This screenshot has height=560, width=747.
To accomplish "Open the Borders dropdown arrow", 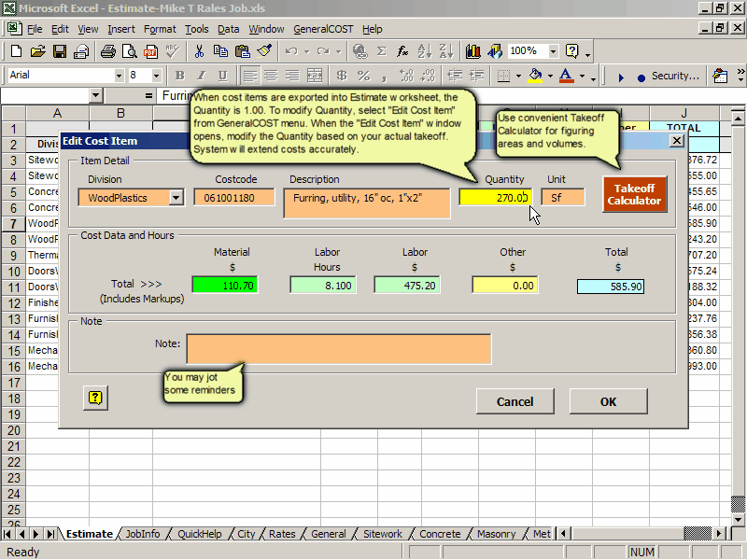I will 518,76.
